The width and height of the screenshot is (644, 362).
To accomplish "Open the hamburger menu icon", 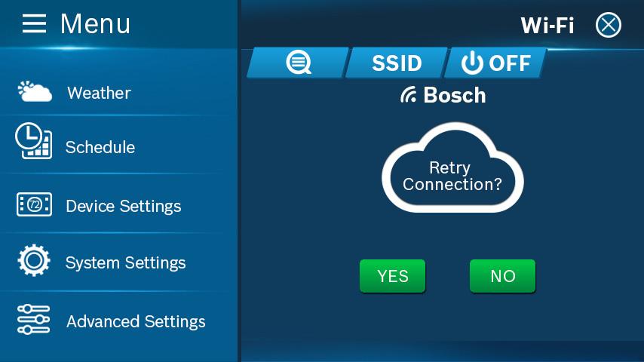I will point(34,23).
